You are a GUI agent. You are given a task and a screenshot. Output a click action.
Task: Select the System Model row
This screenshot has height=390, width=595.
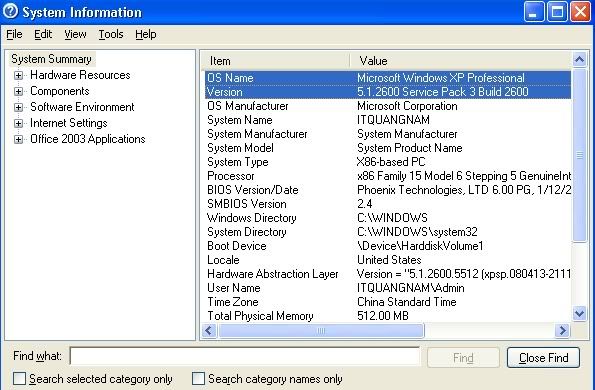click(x=388, y=148)
